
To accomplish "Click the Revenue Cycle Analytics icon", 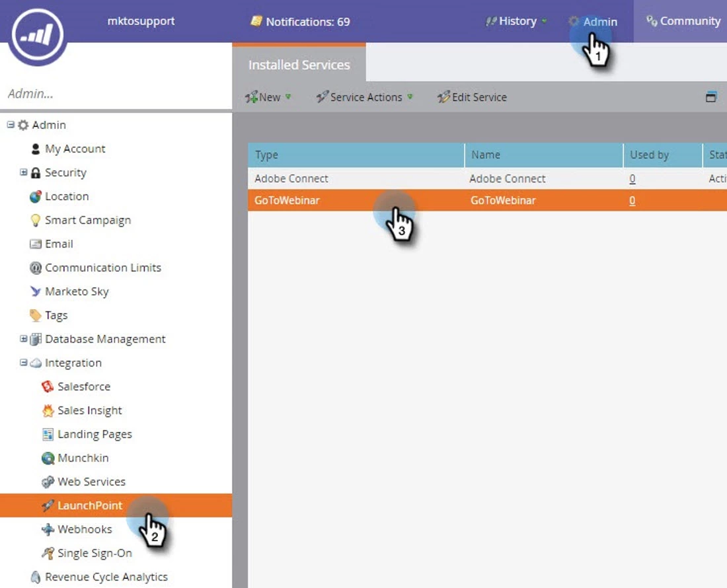I will point(36,577).
